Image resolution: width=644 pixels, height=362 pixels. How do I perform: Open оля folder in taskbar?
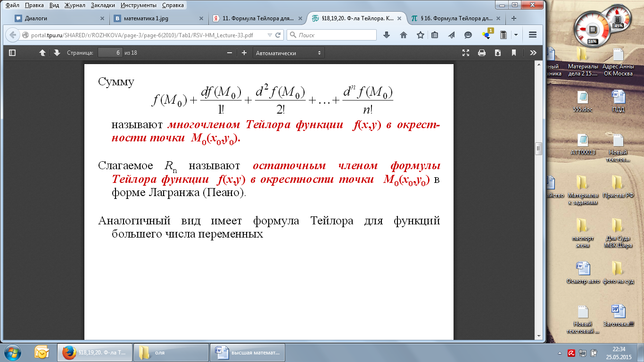click(x=171, y=352)
